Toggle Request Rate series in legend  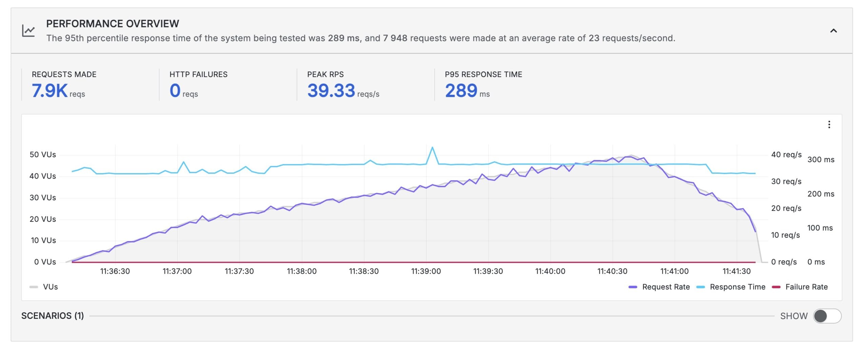point(666,287)
